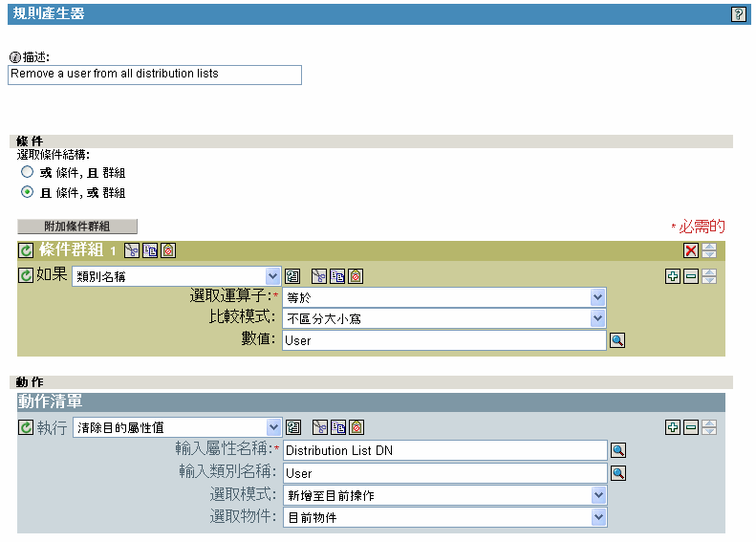The image size is (756, 542).
Task: Click the 數值 field containing User
Action: (x=444, y=340)
